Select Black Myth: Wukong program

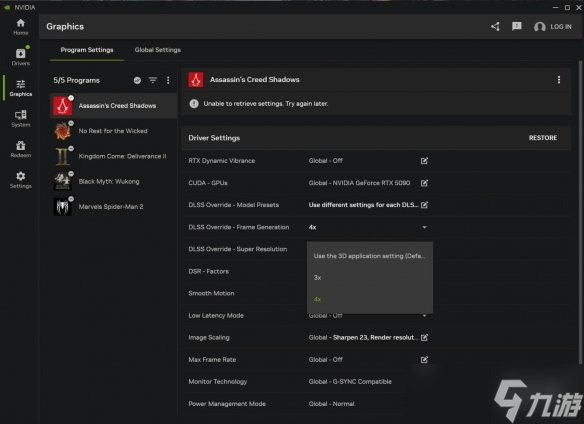114,181
